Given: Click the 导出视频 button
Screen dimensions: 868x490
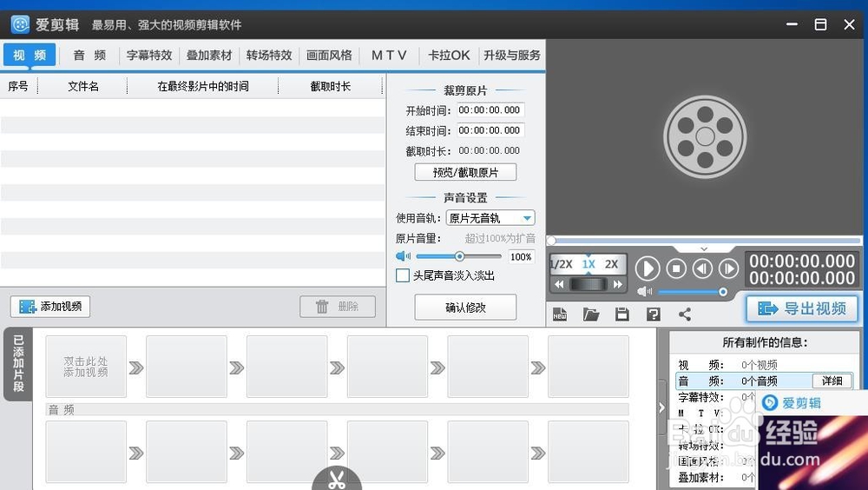Looking at the screenshot, I should (x=802, y=308).
